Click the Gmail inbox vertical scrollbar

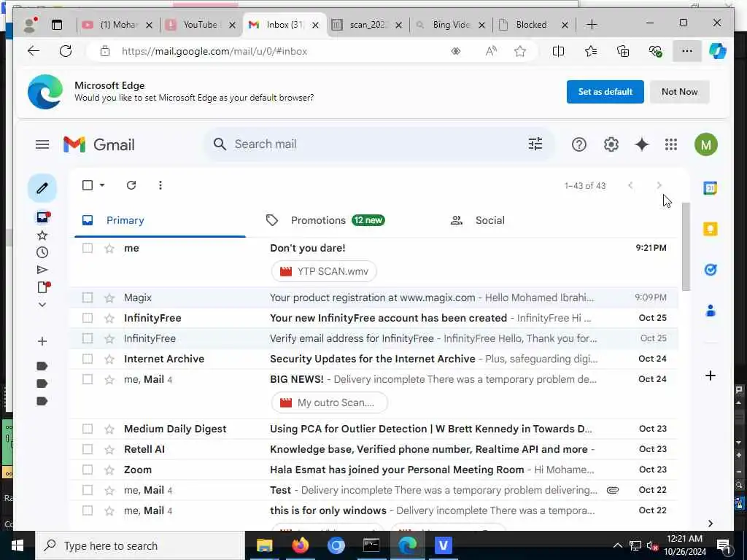[686, 246]
